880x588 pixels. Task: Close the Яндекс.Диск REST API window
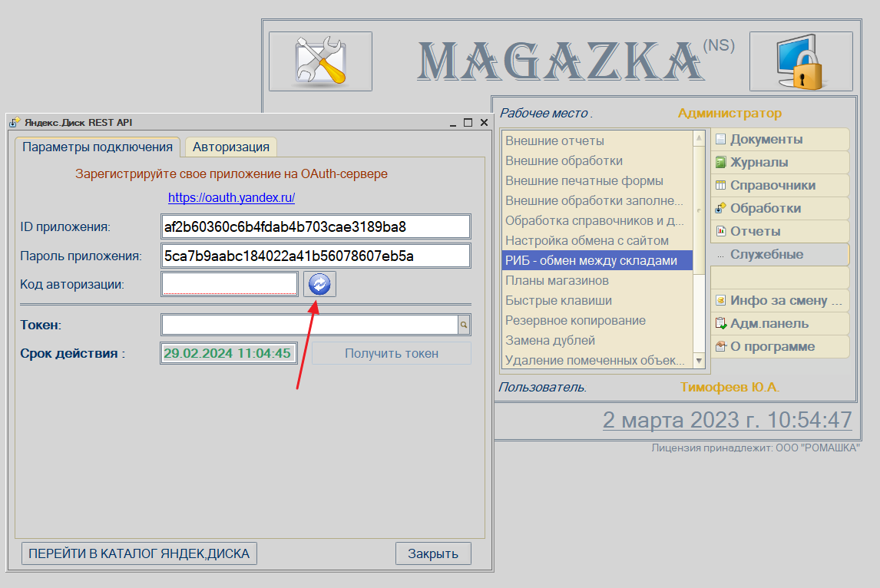tap(484, 122)
